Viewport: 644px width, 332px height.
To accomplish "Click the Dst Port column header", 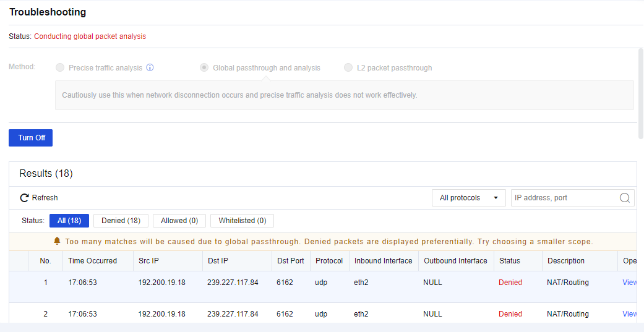I will pyautogui.click(x=290, y=261).
